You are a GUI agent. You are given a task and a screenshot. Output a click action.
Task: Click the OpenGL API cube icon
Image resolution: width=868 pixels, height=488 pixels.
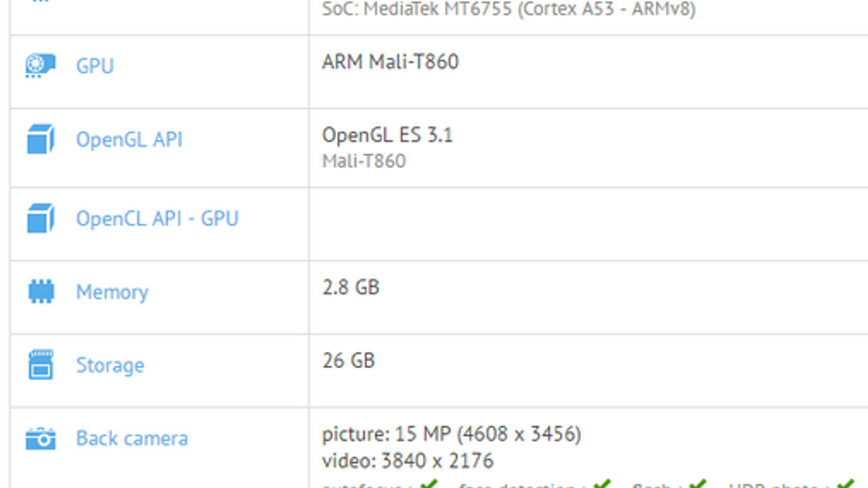tap(41, 139)
